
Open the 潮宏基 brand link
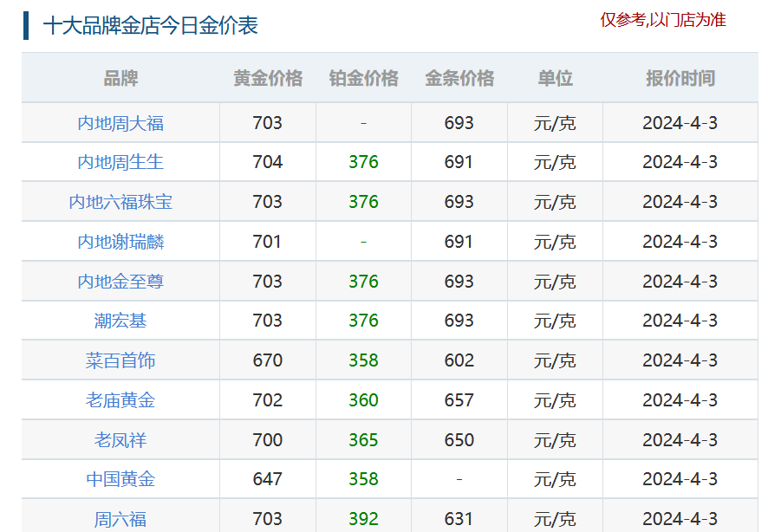tap(120, 321)
